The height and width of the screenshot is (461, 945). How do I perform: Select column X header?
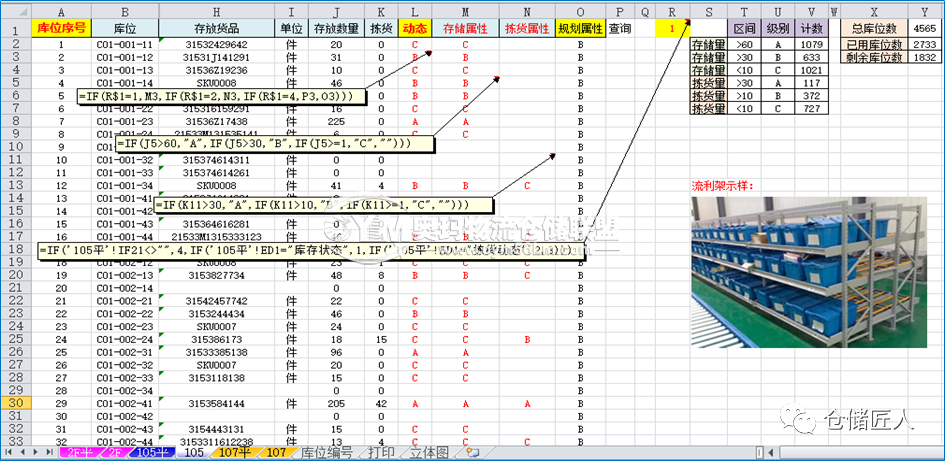(x=874, y=11)
